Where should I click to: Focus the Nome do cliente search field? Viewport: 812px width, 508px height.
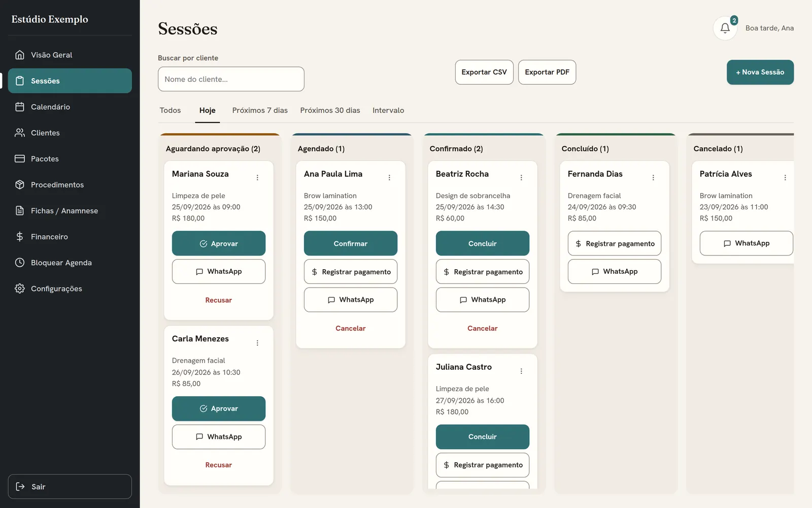click(231, 79)
